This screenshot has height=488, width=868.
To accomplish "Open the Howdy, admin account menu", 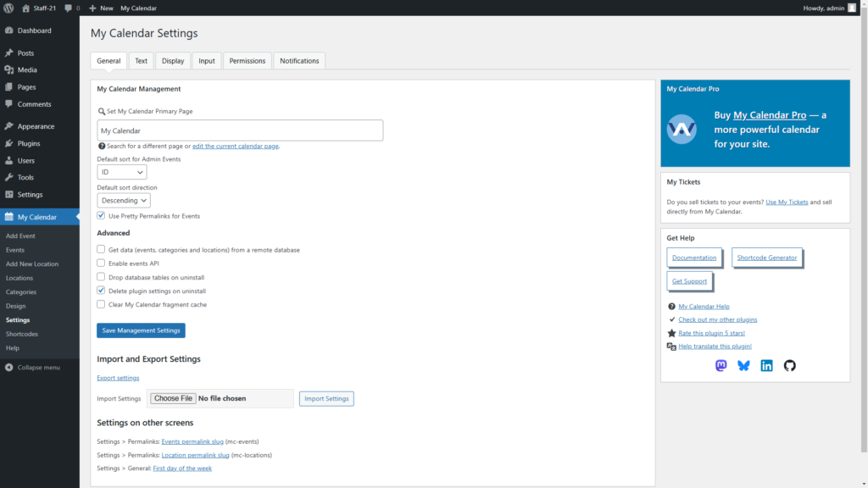I will (829, 8).
